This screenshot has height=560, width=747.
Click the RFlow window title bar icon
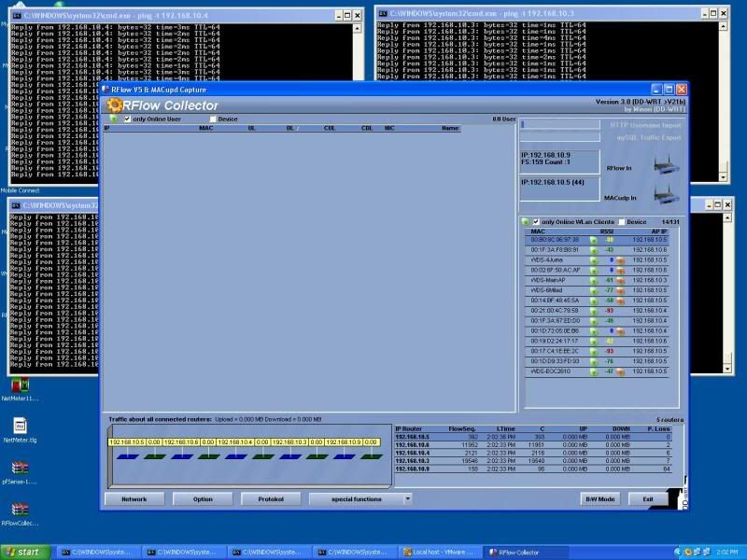pos(106,89)
